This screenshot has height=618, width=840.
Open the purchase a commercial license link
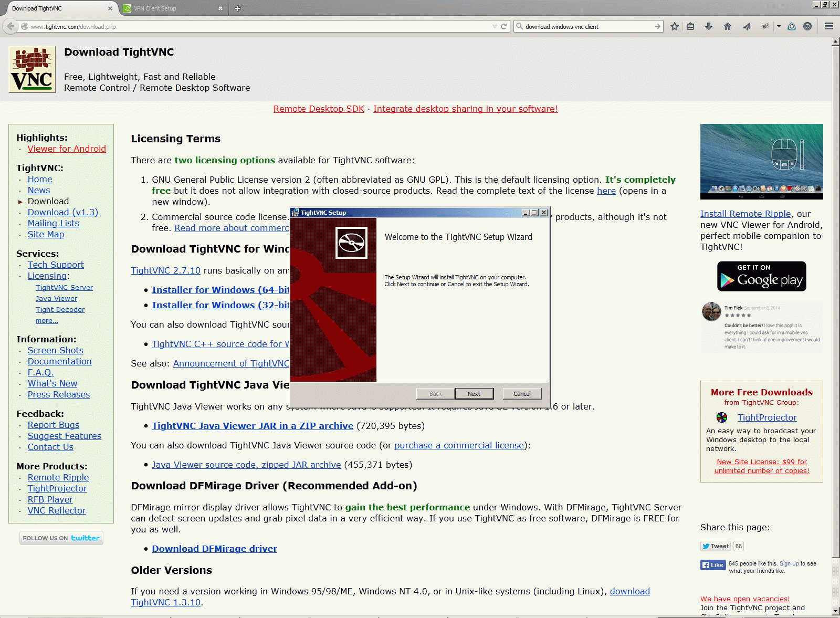tap(459, 445)
